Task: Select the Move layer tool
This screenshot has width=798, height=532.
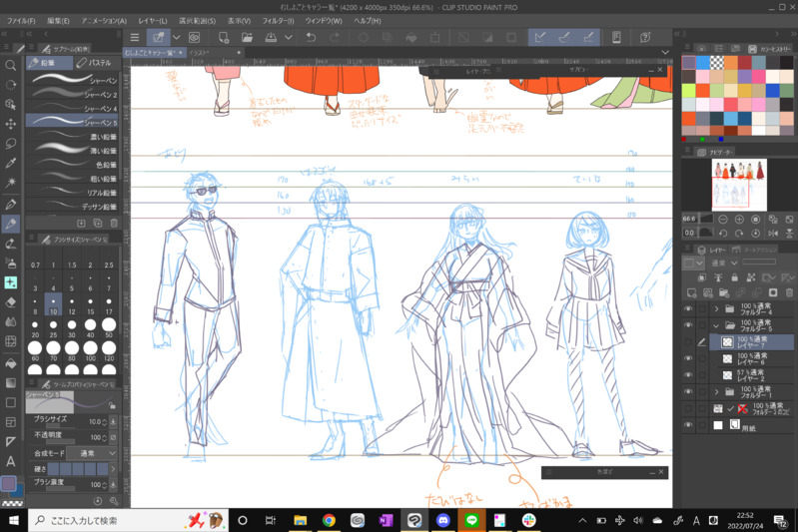Action: [10, 124]
